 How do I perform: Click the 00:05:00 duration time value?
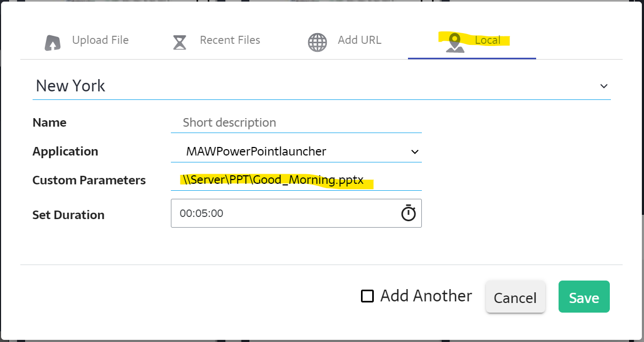tap(201, 213)
